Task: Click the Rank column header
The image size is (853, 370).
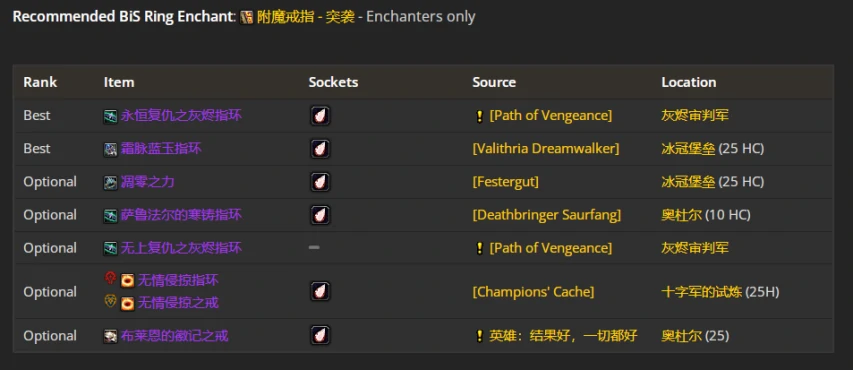Action: pyautogui.click(x=40, y=82)
